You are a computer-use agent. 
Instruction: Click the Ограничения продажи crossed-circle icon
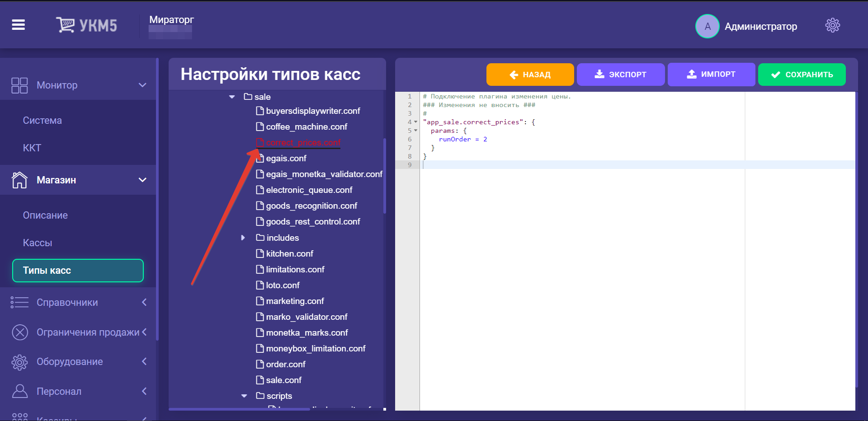click(x=19, y=332)
